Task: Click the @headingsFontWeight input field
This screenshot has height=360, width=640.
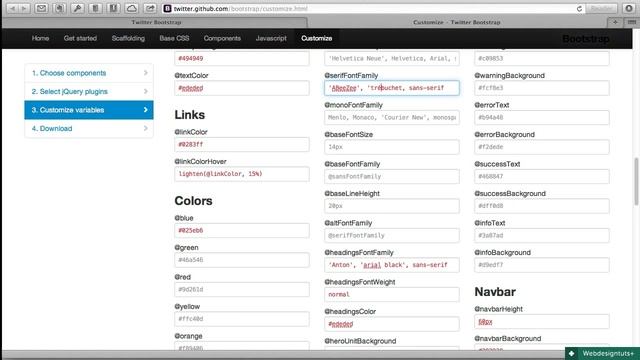Action: [392, 294]
